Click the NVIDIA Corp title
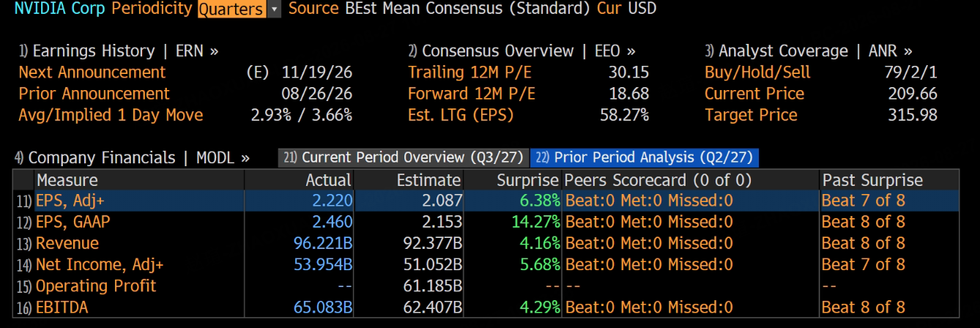The height and width of the screenshot is (328, 980). [59, 9]
